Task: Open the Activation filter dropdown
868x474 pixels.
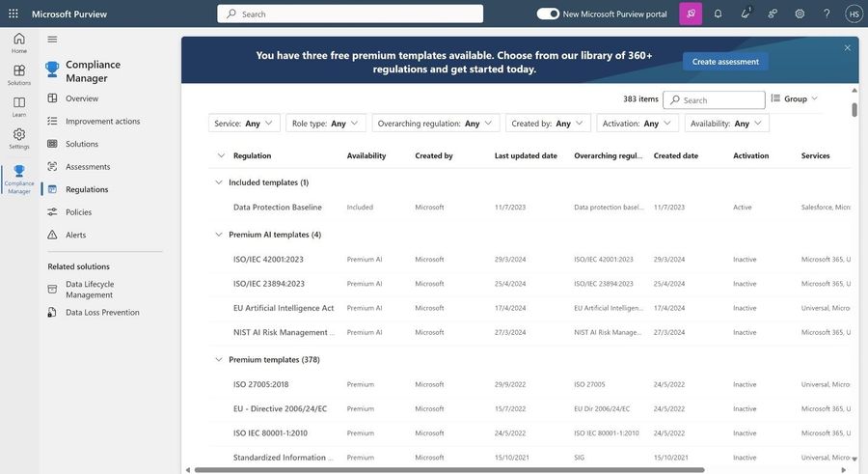Action: [637, 123]
